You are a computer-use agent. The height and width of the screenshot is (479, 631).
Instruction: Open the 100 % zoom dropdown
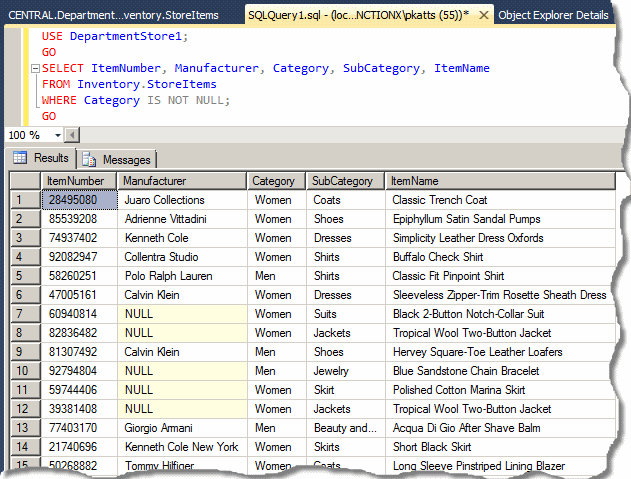pyautogui.click(x=58, y=135)
